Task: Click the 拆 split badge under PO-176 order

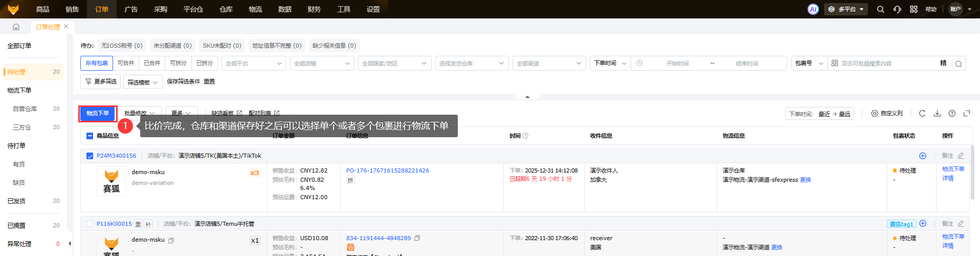Action: [x=350, y=180]
